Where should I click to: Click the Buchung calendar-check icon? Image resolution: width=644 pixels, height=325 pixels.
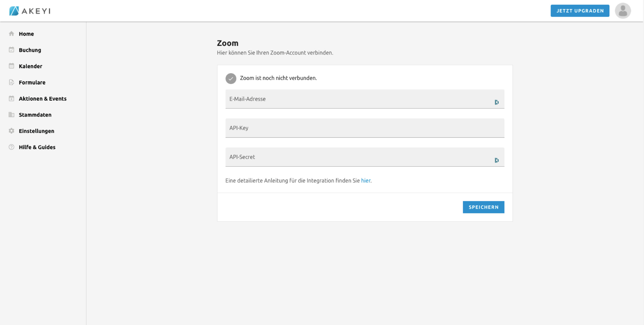pos(11,50)
